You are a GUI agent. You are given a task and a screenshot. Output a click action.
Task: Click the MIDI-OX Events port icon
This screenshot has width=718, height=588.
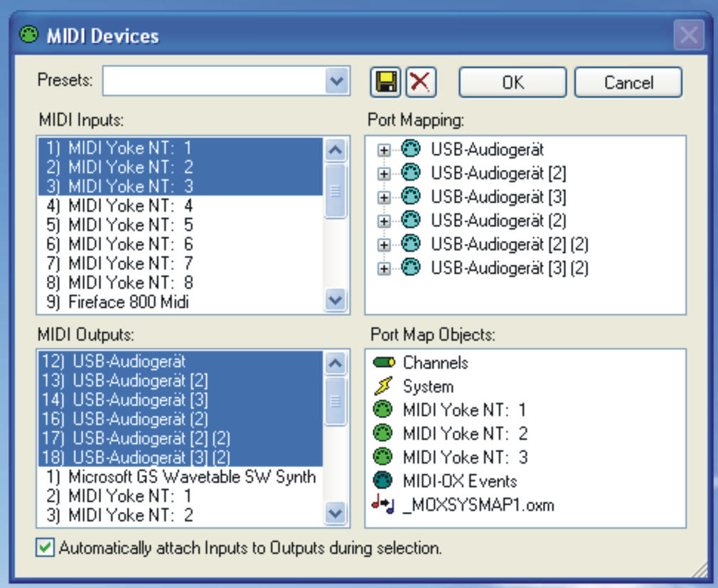pos(384,481)
